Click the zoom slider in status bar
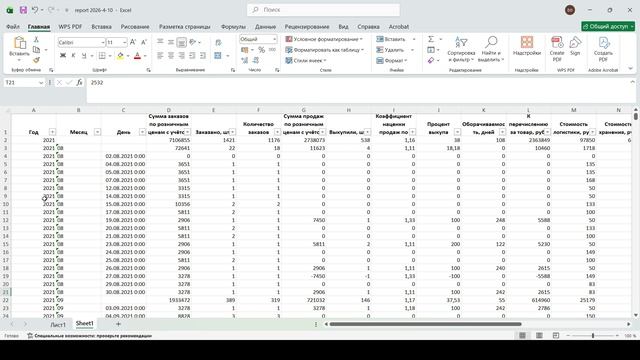 tap(593, 336)
